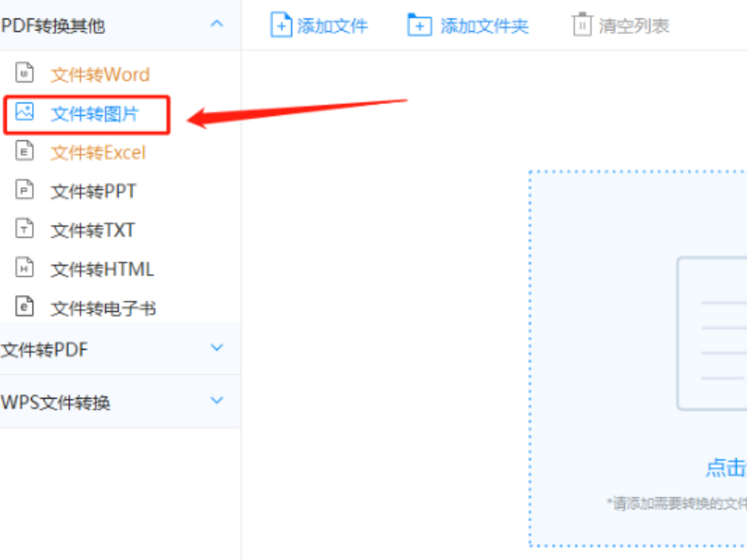This screenshot has height=560, width=747.
Task: Click the 添加文件夹 folder icon
Action: pyautogui.click(x=419, y=24)
